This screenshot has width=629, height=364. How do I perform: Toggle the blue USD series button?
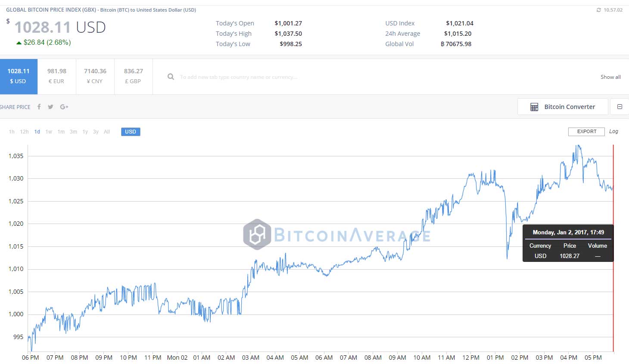click(x=131, y=132)
